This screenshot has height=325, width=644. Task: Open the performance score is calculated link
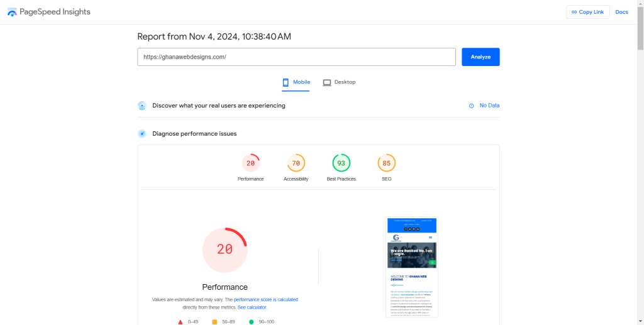[x=266, y=300]
